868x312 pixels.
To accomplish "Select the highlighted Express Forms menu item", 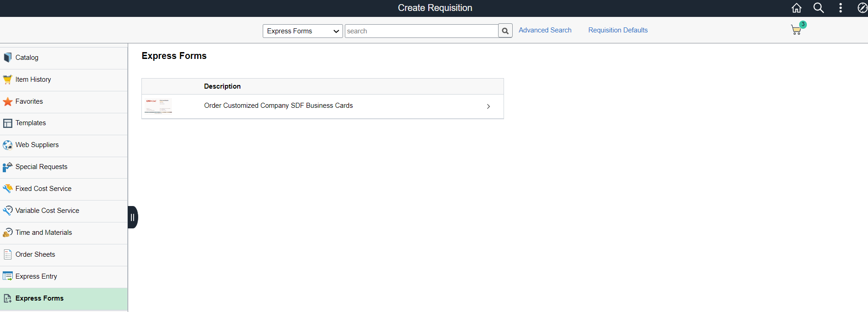I will tap(64, 299).
